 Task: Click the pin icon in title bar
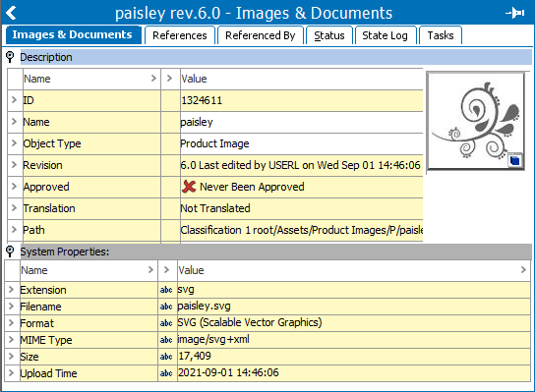(515, 13)
